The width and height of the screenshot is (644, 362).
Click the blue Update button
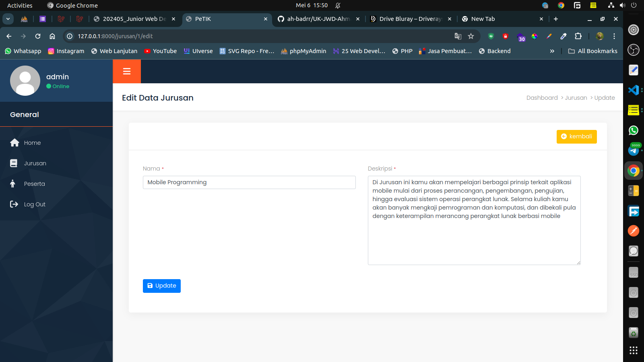[162, 286]
